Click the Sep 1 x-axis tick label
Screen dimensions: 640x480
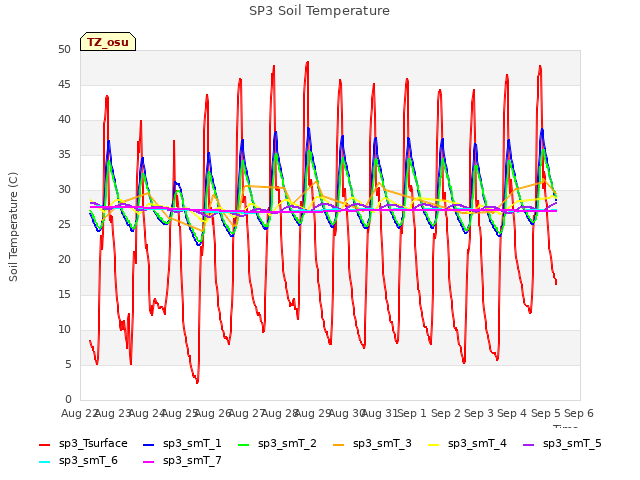coord(412,413)
